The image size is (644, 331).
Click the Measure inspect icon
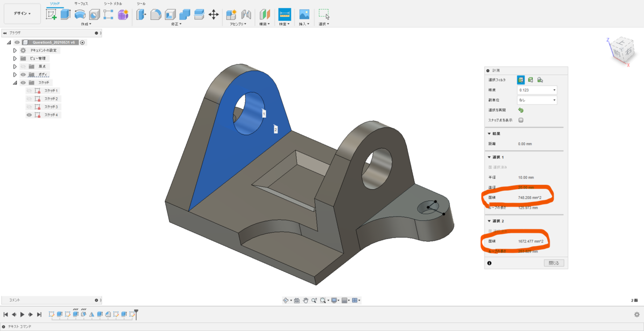284,14
